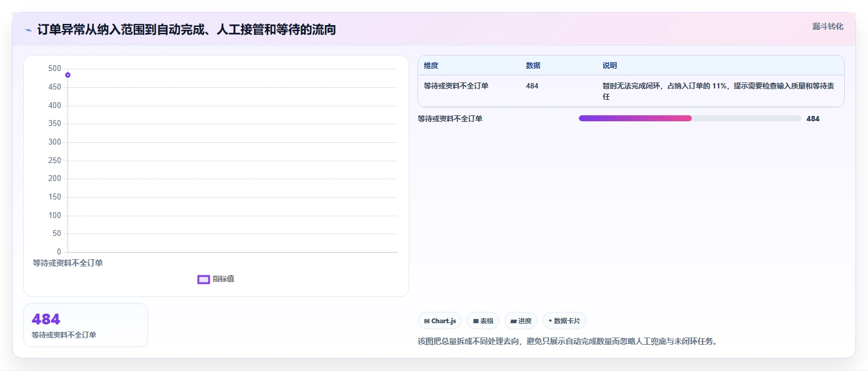Image resolution: width=868 pixels, height=371 pixels.
Task: Click the data point on the chart
Action: pos(68,75)
